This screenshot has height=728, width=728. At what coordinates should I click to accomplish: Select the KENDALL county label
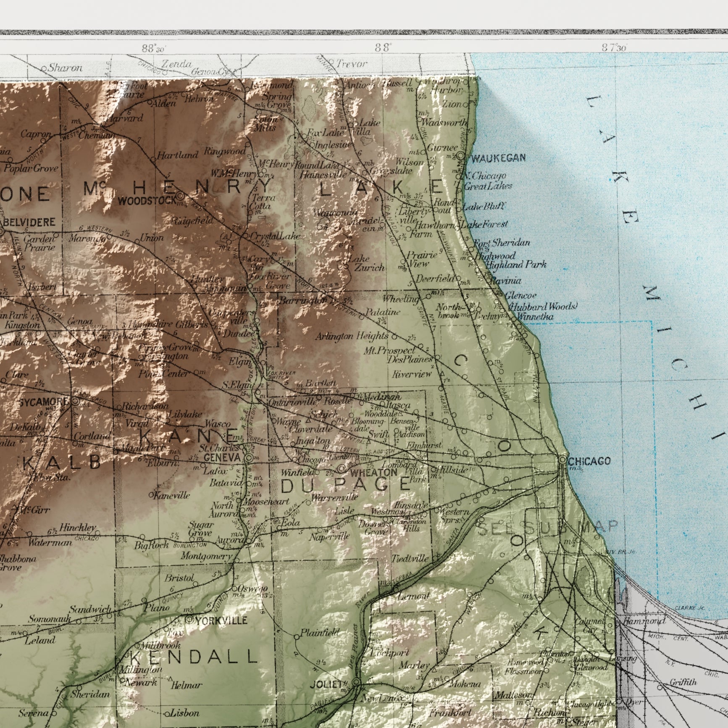pyautogui.click(x=193, y=657)
